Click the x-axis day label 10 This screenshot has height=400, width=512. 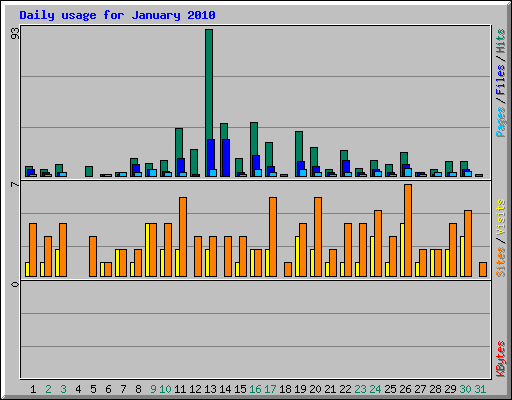tap(165, 389)
